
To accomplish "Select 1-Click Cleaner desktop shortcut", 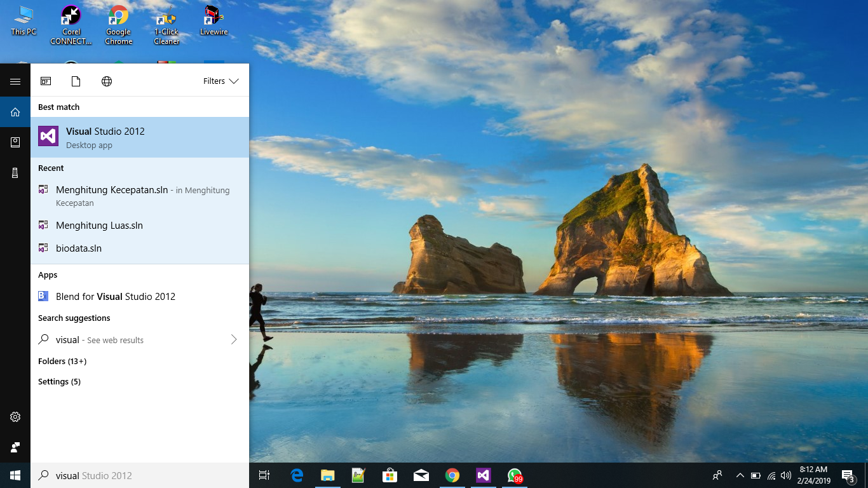I will tap(166, 25).
